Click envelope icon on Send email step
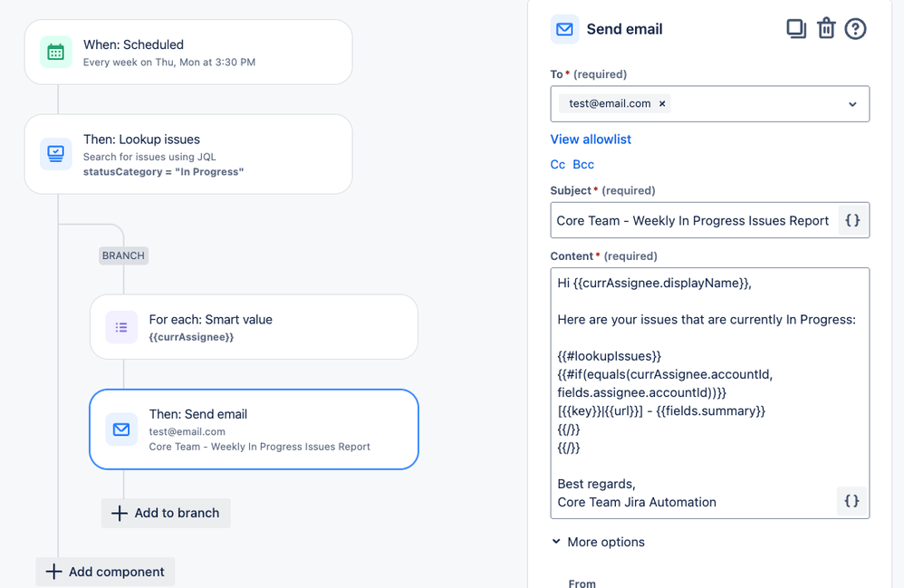904x588 pixels. 121,429
